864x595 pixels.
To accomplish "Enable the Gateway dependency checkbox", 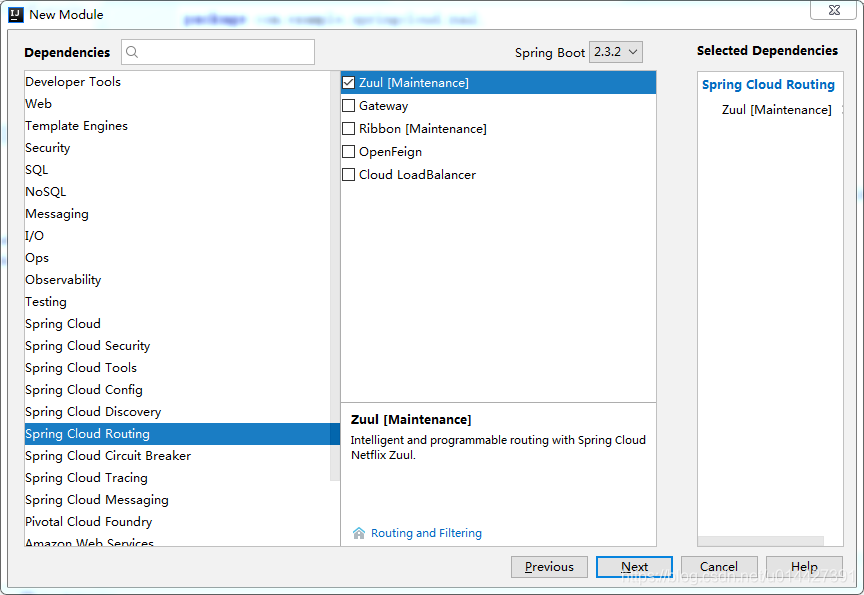I will [348, 105].
